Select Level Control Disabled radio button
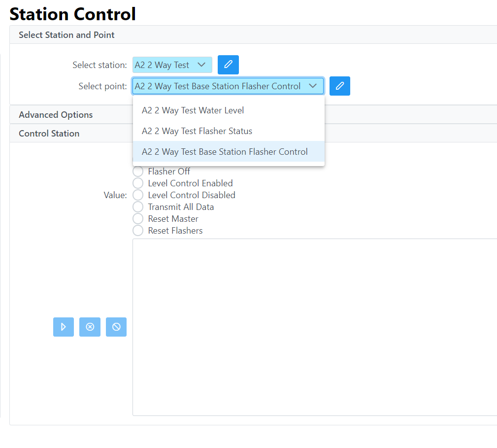The width and height of the screenshot is (497, 448). point(138,195)
